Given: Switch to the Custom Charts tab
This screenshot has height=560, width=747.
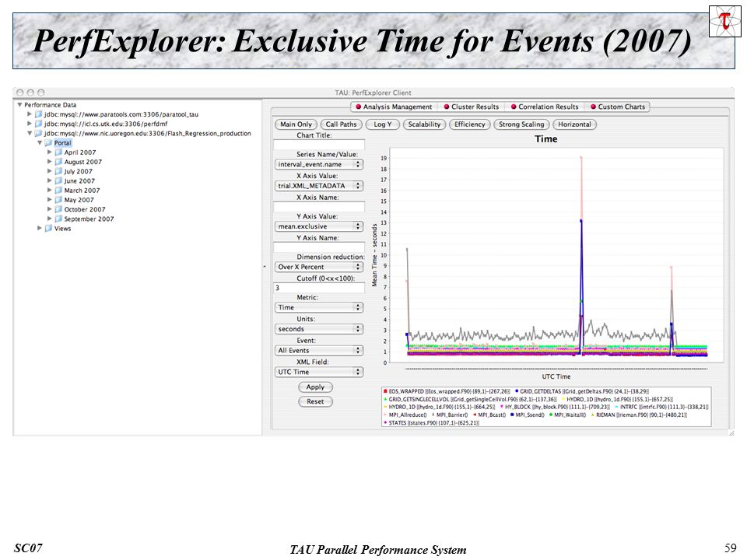Looking at the screenshot, I should tap(617, 107).
